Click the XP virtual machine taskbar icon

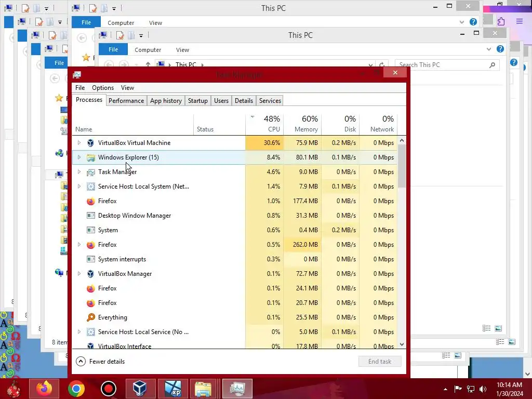[172, 389]
